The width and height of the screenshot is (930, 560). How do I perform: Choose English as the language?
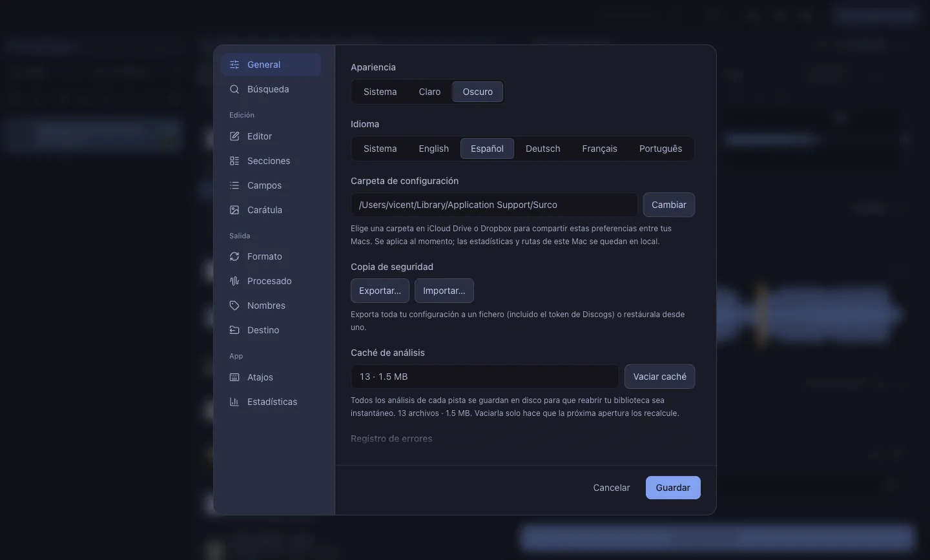coord(433,149)
